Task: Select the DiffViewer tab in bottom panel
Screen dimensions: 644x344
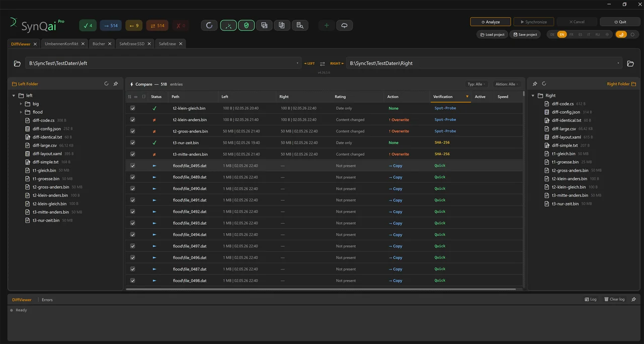Action: [x=22, y=300]
